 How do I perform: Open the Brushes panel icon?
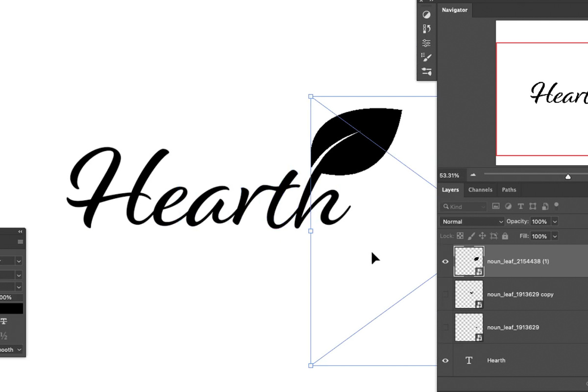(426, 72)
